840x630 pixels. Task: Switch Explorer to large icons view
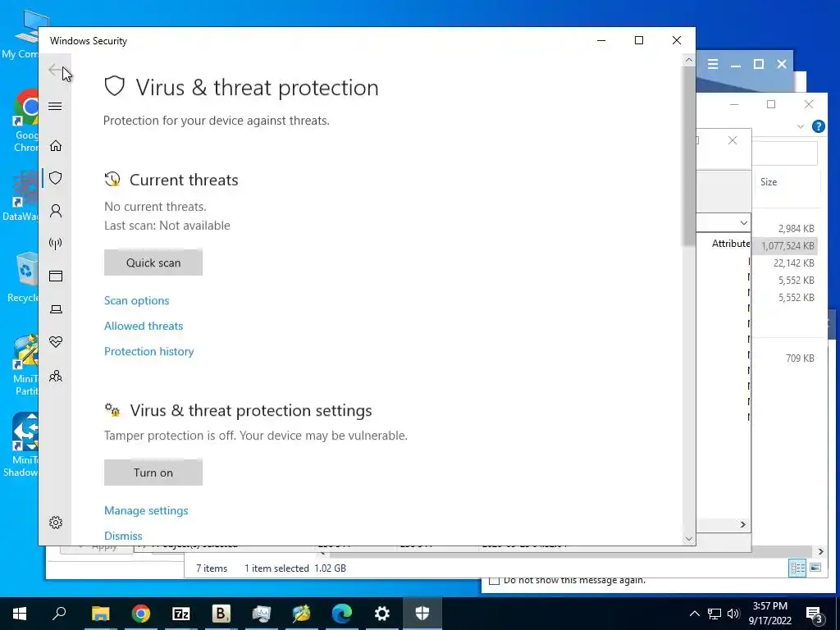[815, 568]
